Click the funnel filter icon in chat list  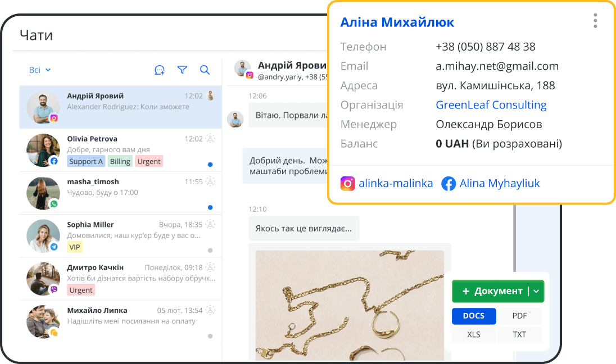(x=182, y=70)
